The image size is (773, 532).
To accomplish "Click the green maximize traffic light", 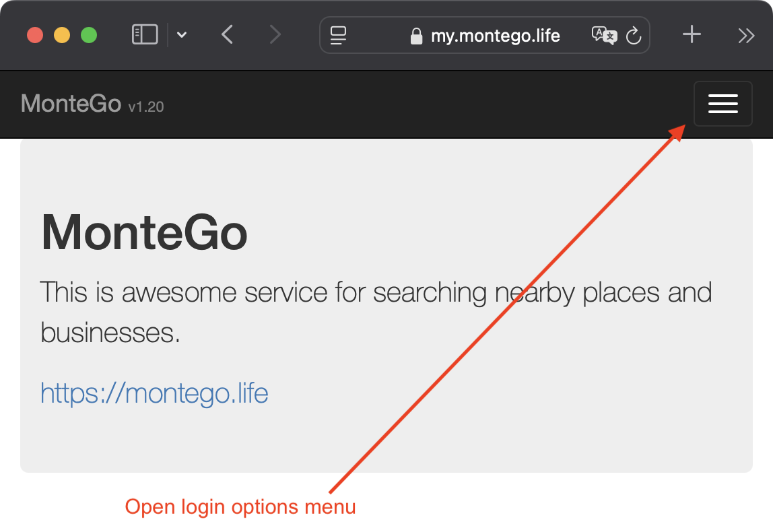I will pyautogui.click(x=88, y=35).
